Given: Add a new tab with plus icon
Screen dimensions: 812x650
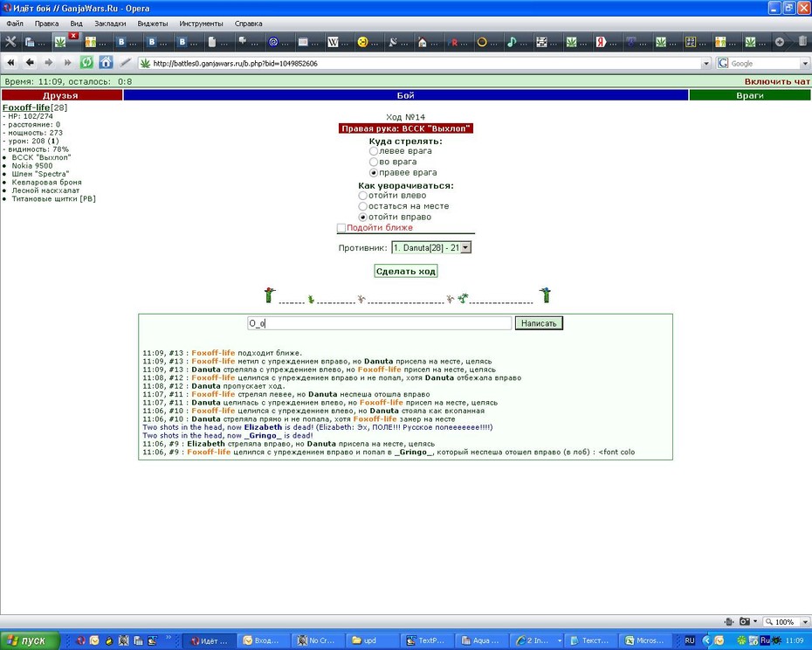Looking at the screenshot, I should 779,43.
